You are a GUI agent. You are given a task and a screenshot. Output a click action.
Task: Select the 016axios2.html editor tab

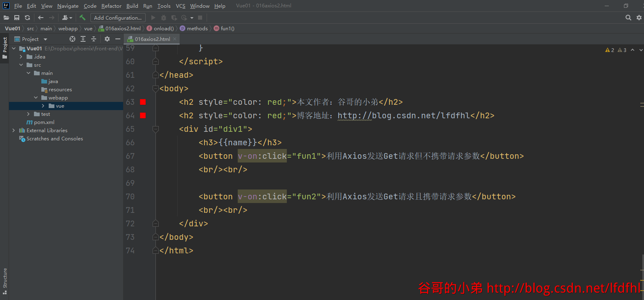coord(152,39)
